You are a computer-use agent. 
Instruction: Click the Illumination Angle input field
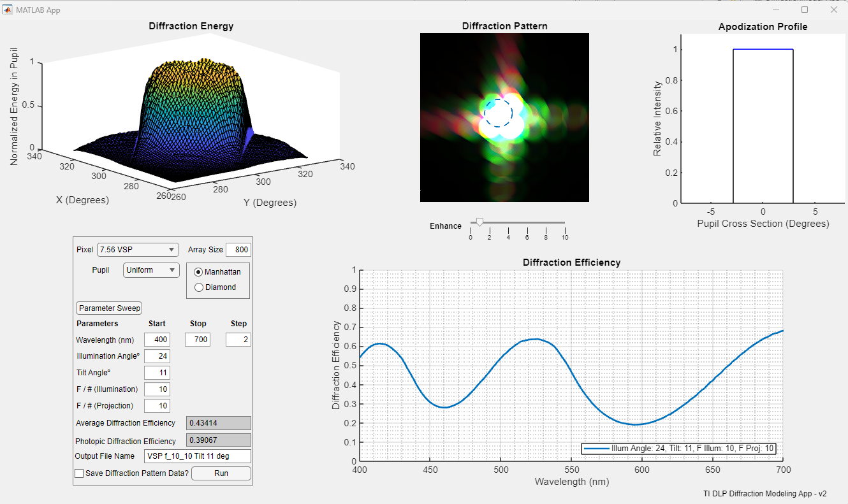(157, 356)
